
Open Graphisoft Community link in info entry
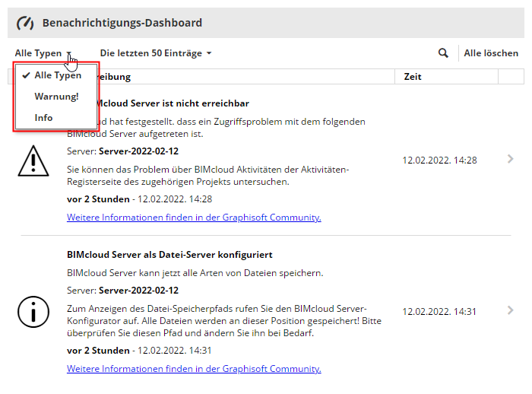point(194,369)
